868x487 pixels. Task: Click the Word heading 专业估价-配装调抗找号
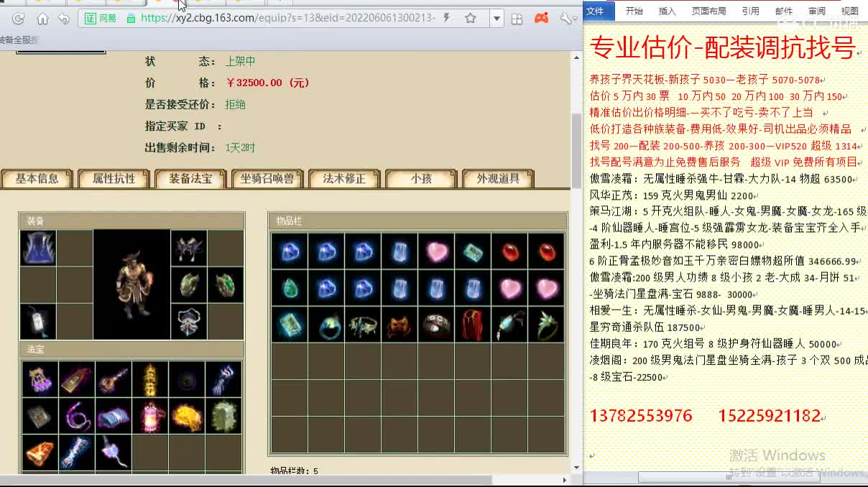pyautogui.click(x=722, y=48)
